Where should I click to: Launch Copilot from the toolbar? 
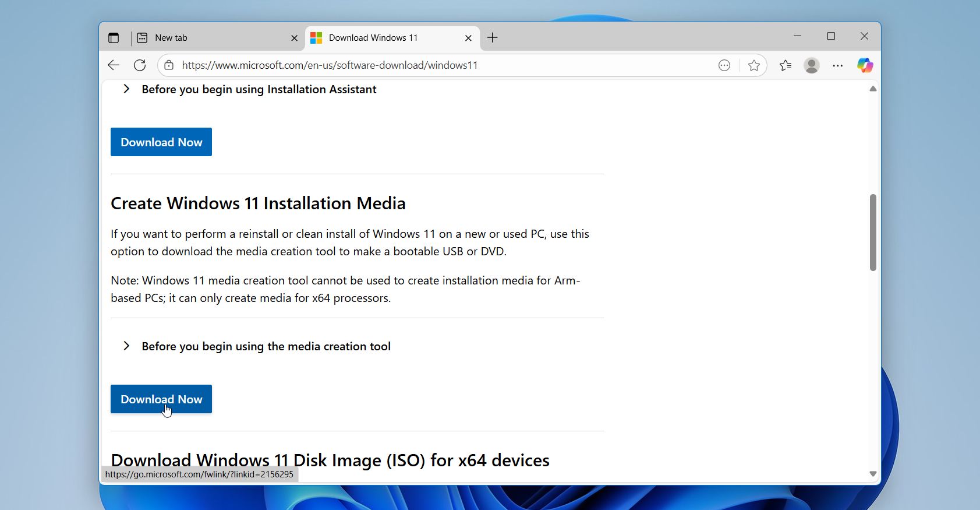[865, 65]
